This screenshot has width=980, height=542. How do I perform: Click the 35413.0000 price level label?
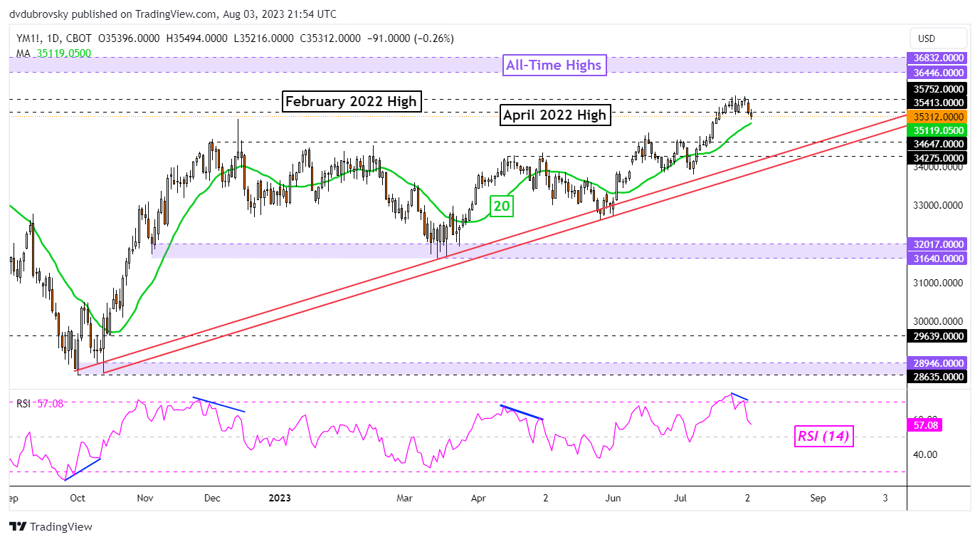click(938, 103)
